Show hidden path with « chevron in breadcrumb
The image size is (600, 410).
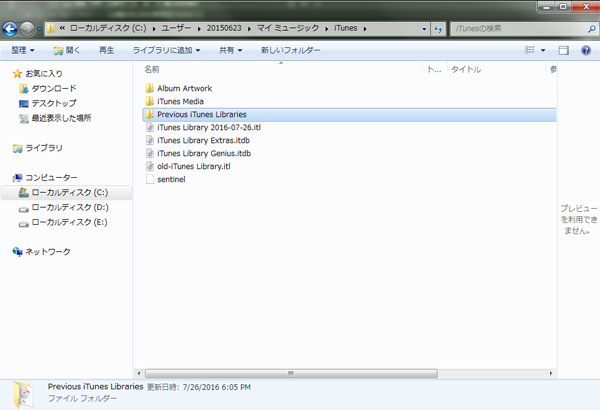[62, 28]
